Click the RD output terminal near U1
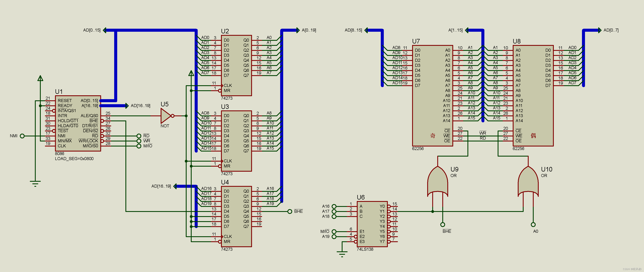 pyautogui.click(x=139, y=136)
